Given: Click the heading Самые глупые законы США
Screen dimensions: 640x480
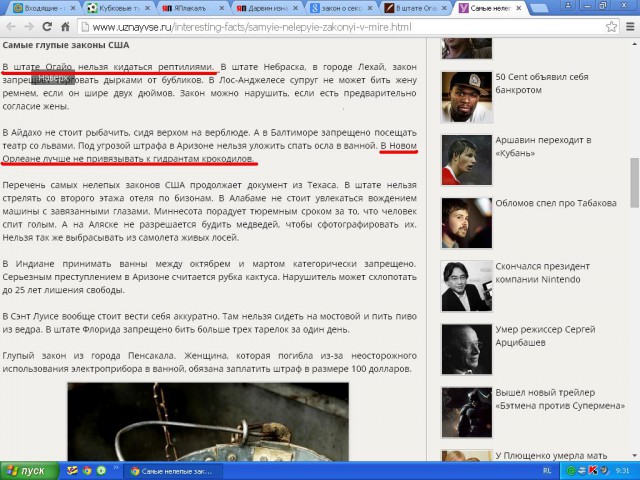Looking at the screenshot, I should (66, 45).
